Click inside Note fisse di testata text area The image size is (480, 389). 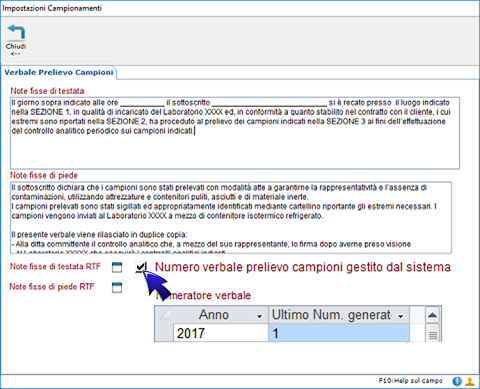235,133
